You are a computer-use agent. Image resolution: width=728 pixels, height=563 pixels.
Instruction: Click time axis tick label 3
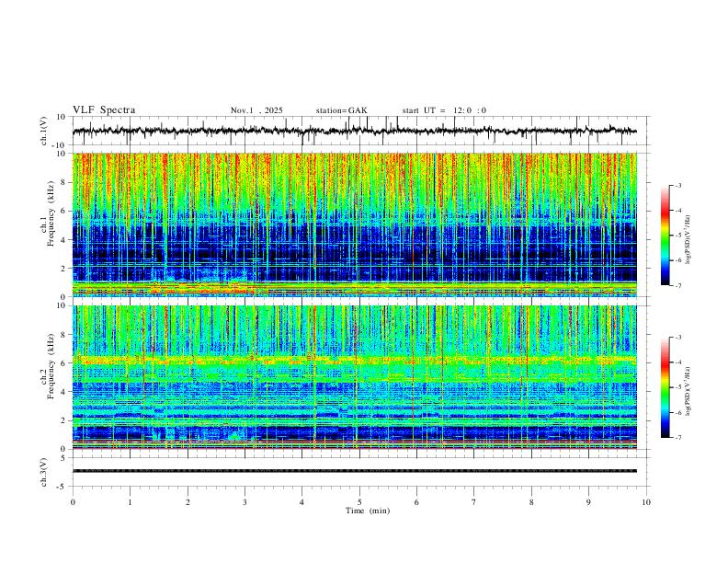coord(245,502)
